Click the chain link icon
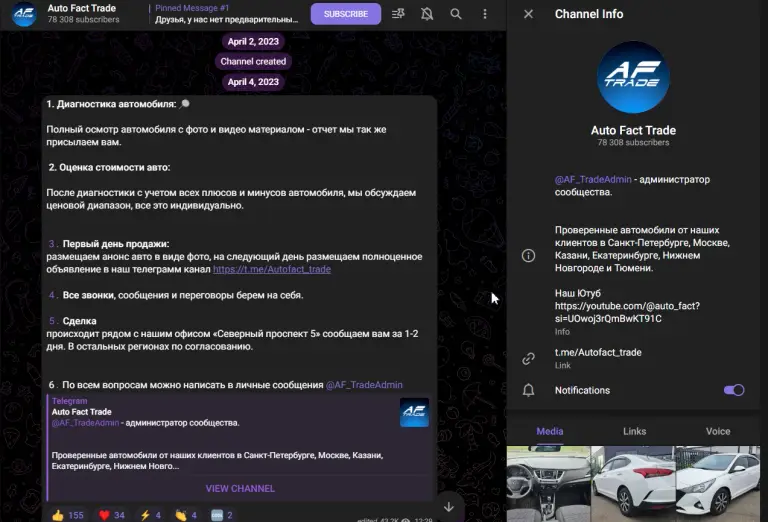This screenshot has height=522, width=768. (x=528, y=358)
